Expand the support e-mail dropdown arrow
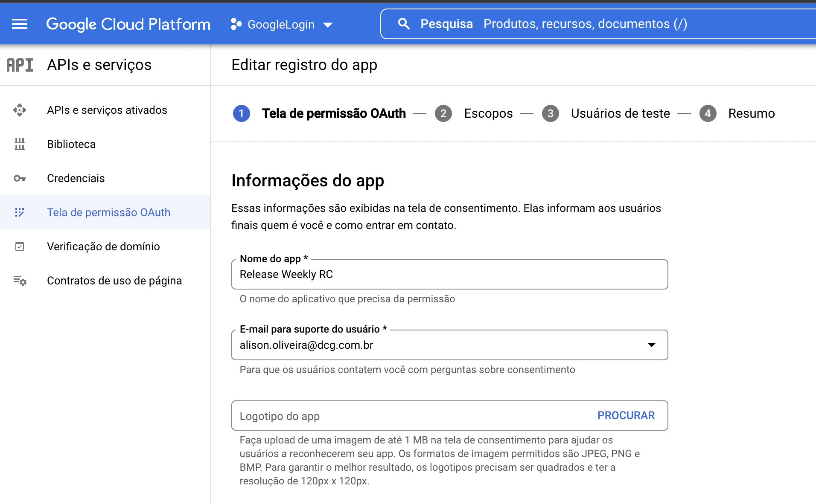 click(651, 345)
